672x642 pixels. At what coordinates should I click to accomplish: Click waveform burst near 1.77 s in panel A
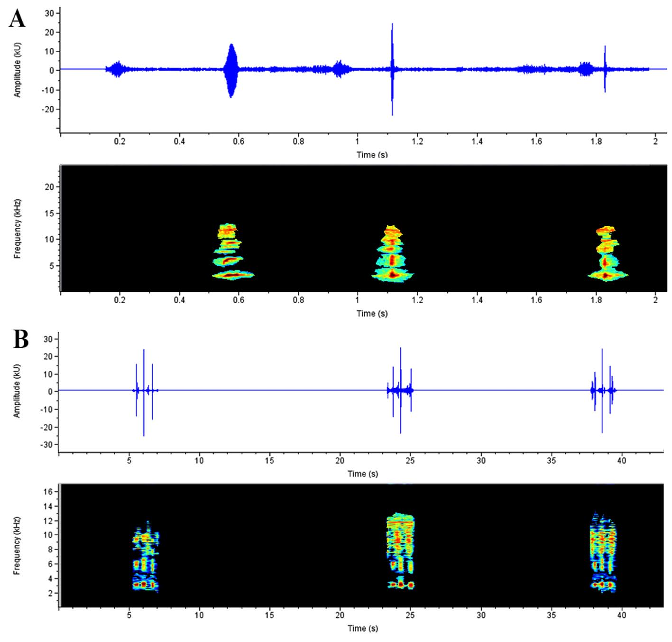coord(586,69)
